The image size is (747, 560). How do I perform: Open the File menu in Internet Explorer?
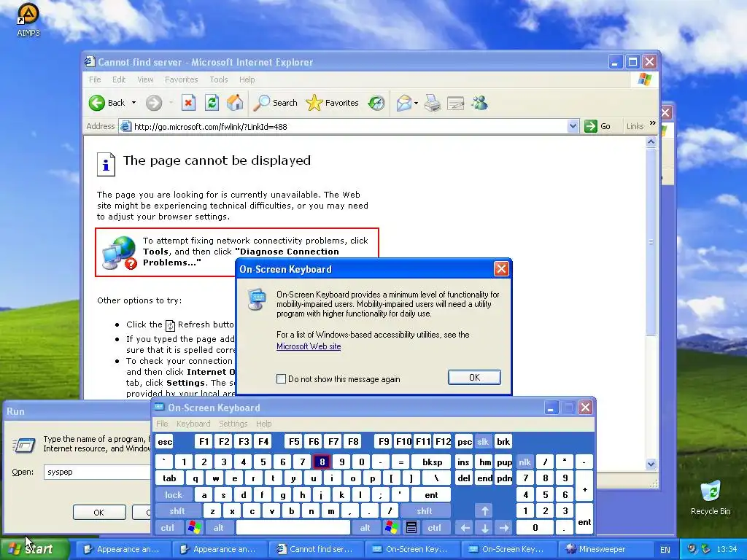(95, 79)
